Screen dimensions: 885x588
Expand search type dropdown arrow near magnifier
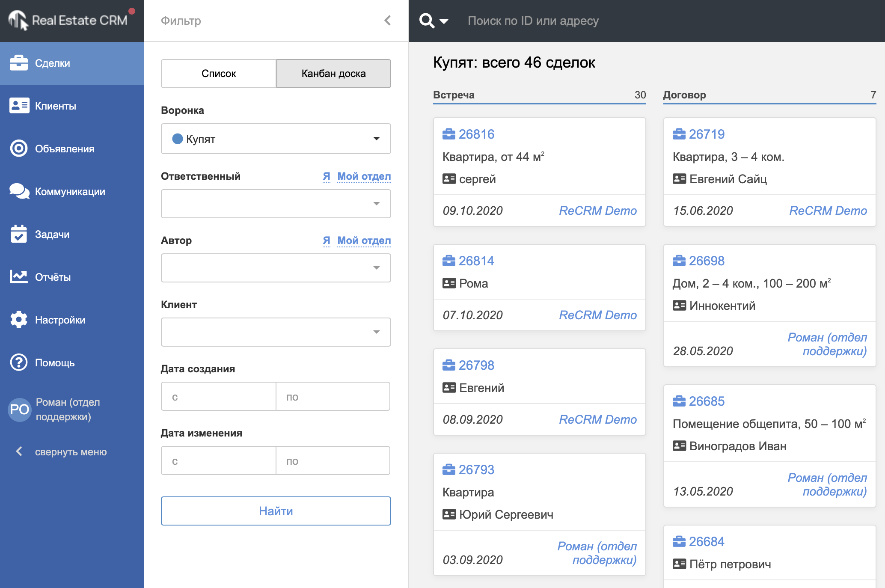click(x=444, y=21)
